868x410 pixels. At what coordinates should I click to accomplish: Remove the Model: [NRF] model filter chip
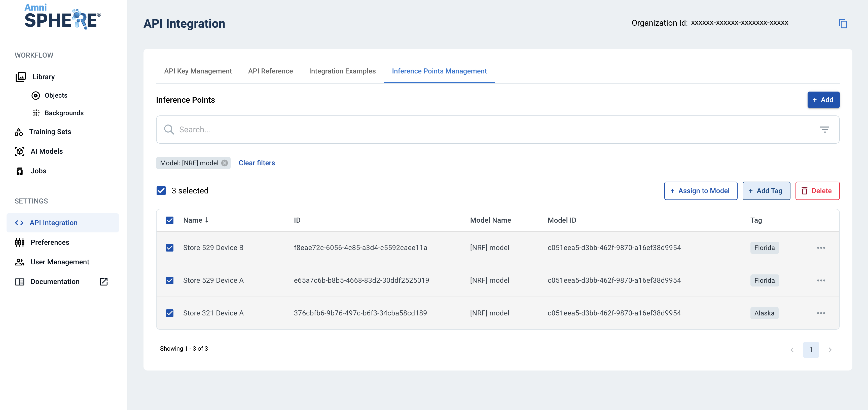pos(224,163)
